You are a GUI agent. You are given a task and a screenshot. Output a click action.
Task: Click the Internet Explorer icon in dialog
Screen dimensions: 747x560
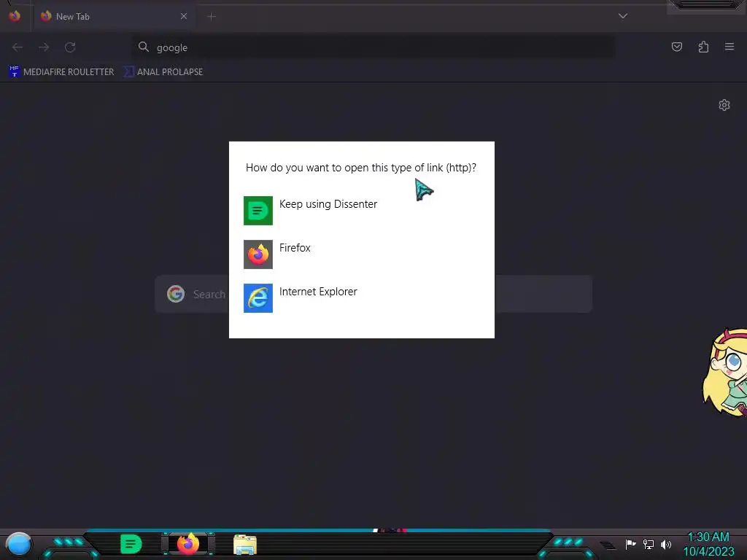[258, 298]
